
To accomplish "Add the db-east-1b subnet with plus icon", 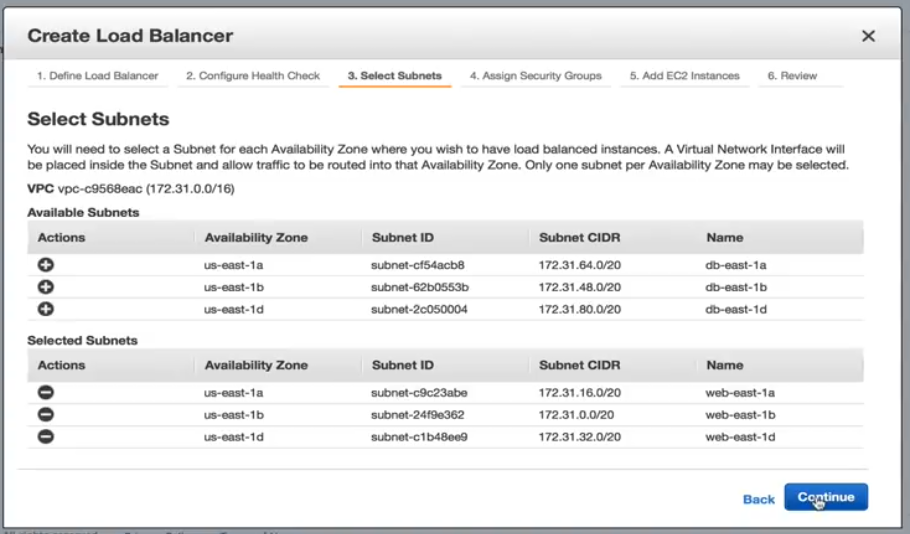I will click(46, 287).
